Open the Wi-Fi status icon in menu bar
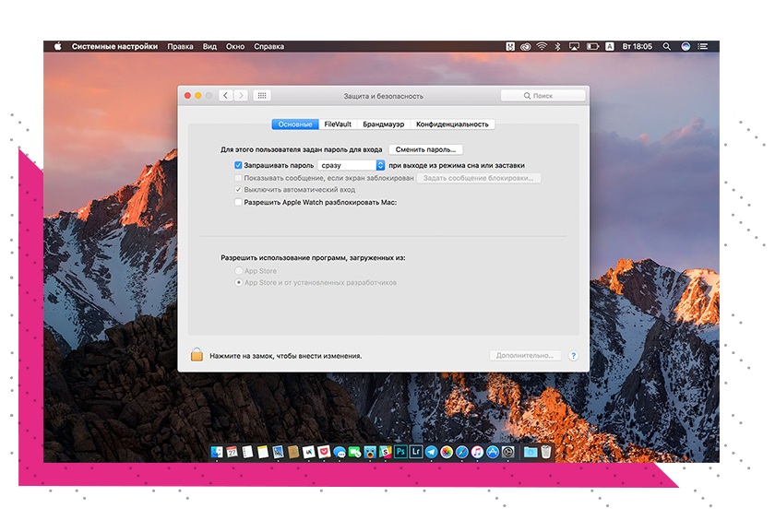775x532 pixels. pyautogui.click(x=542, y=46)
